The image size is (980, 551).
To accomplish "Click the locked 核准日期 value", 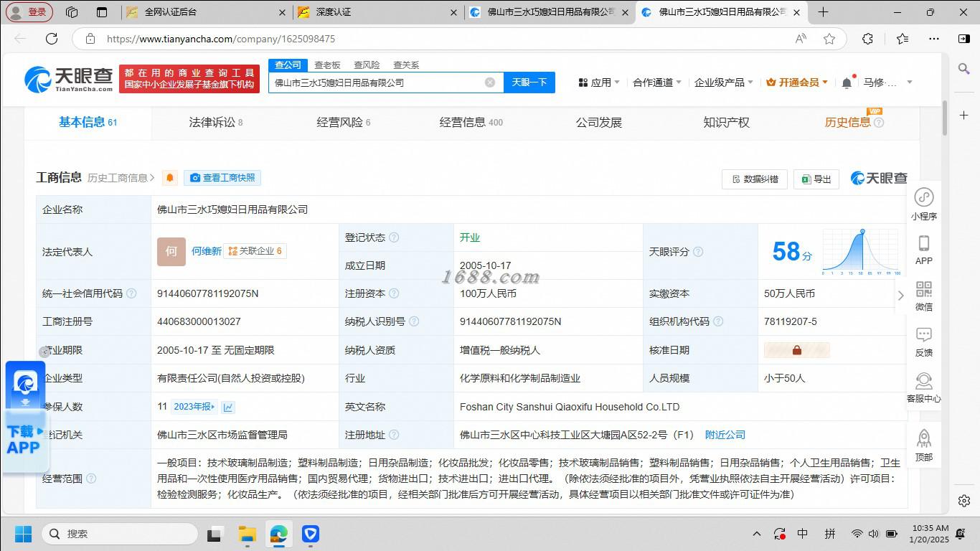I will (796, 350).
